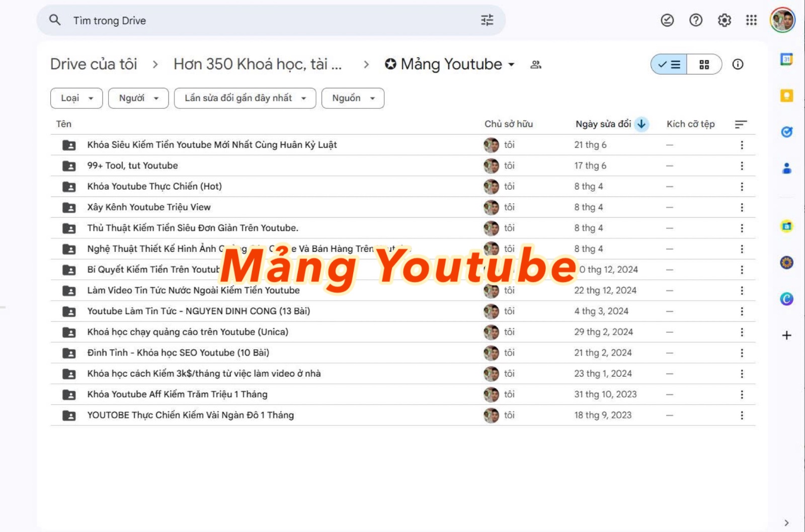Click Kích cỡ tệp column header

click(x=690, y=124)
